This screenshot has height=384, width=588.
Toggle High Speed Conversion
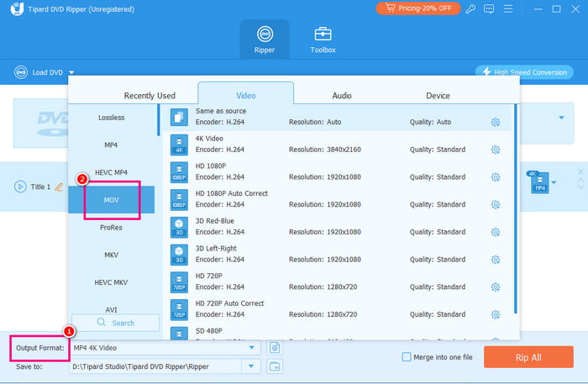524,72
